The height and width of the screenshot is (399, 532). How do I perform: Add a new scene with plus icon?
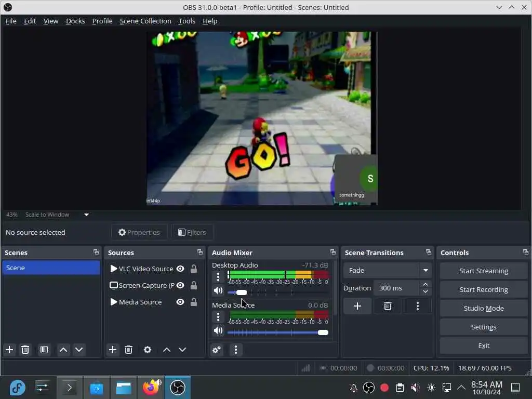pyautogui.click(x=9, y=350)
